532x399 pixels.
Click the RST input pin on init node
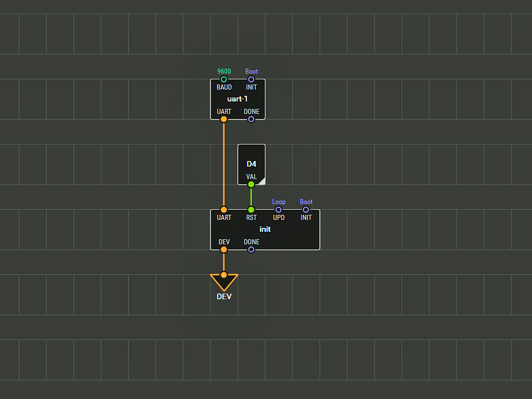[251, 210]
